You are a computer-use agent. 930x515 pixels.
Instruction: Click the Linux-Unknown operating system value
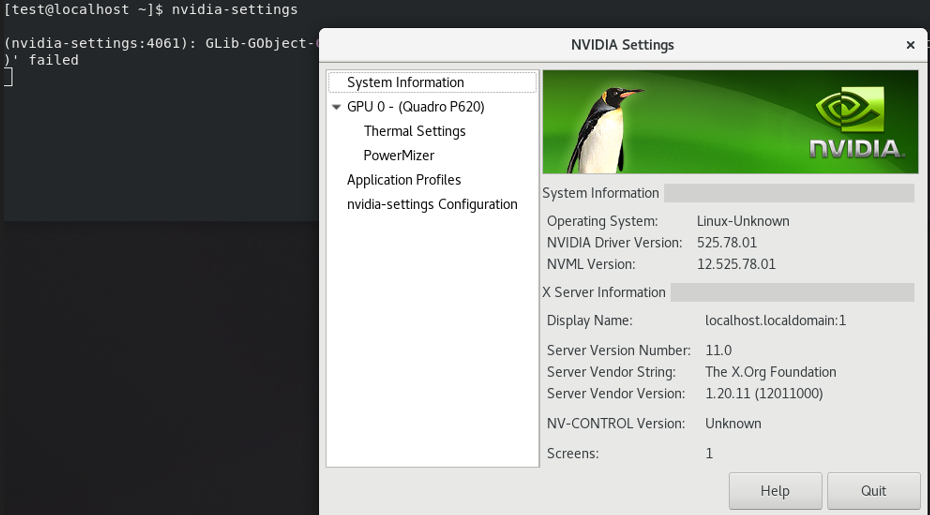pyautogui.click(x=743, y=221)
